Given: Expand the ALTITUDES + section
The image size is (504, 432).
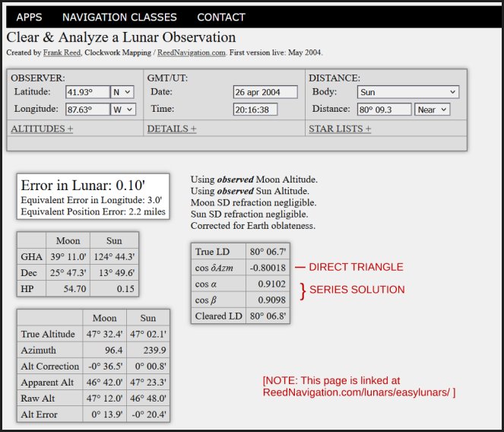Looking at the screenshot, I should point(42,129).
